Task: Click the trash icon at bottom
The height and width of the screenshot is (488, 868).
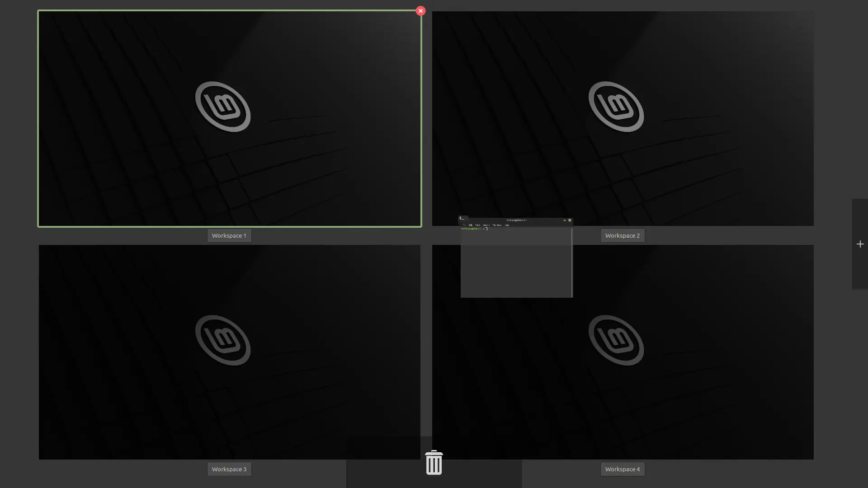Action: click(x=434, y=462)
